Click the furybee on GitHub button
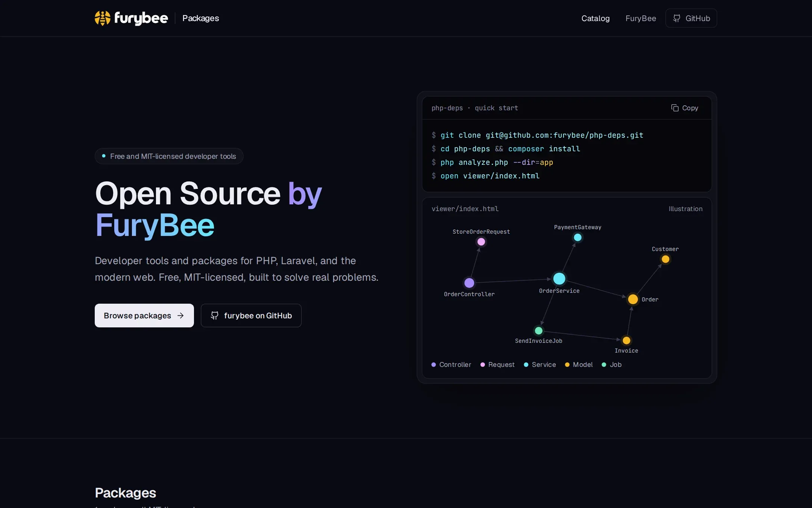 click(x=251, y=315)
